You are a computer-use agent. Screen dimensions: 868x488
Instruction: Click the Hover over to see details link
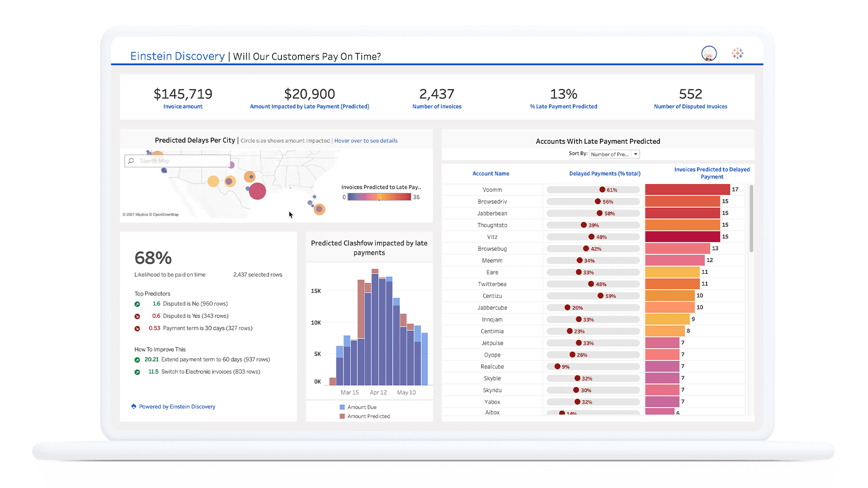(x=366, y=141)
